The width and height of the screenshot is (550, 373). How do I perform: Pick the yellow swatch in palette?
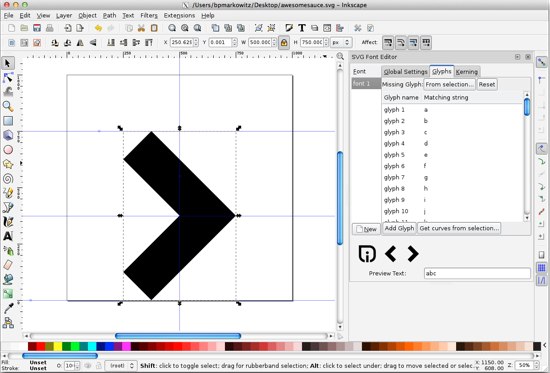[x=58, y=347]
